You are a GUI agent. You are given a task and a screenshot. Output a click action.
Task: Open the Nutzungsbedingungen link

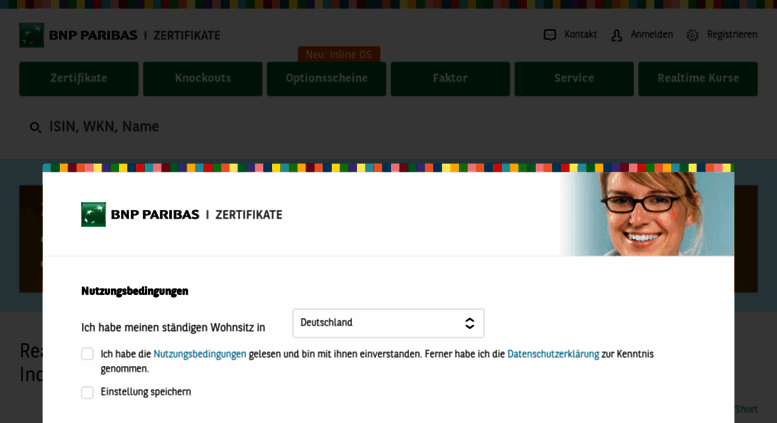pyautogui.click(x=200, y=354)
